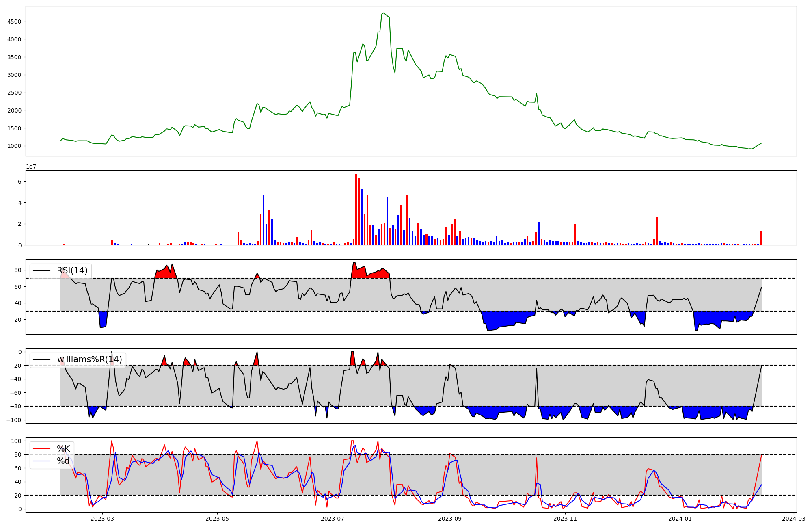Click the 3000 price axis label
Viewport: 812px width, 528px height.
[x=15, y=75]
